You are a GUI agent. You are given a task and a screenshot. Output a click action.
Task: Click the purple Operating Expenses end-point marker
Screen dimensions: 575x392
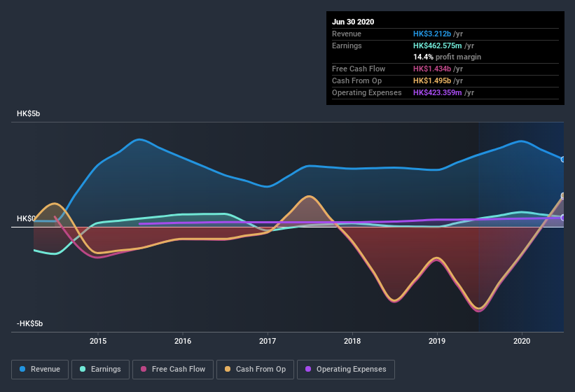(x=563, y=218)
